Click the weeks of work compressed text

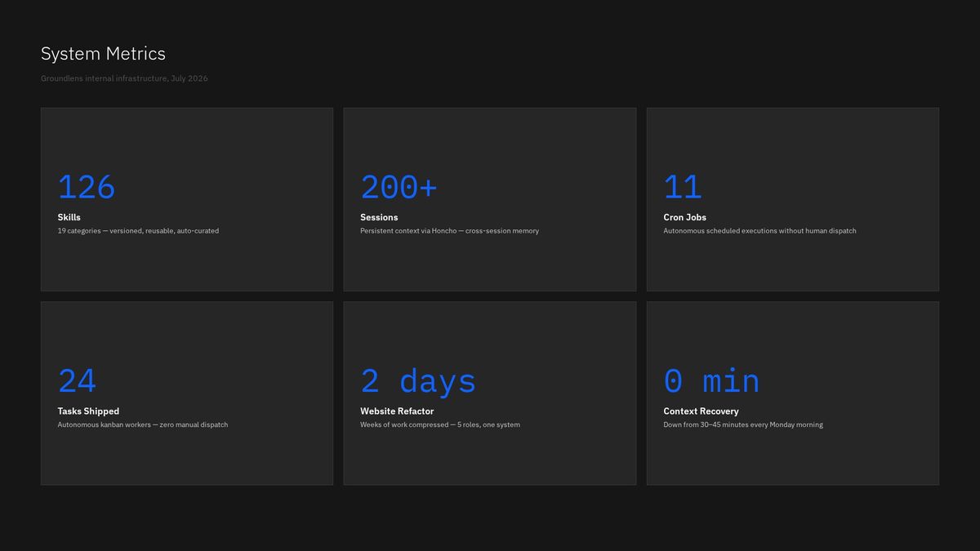point(440,424)
